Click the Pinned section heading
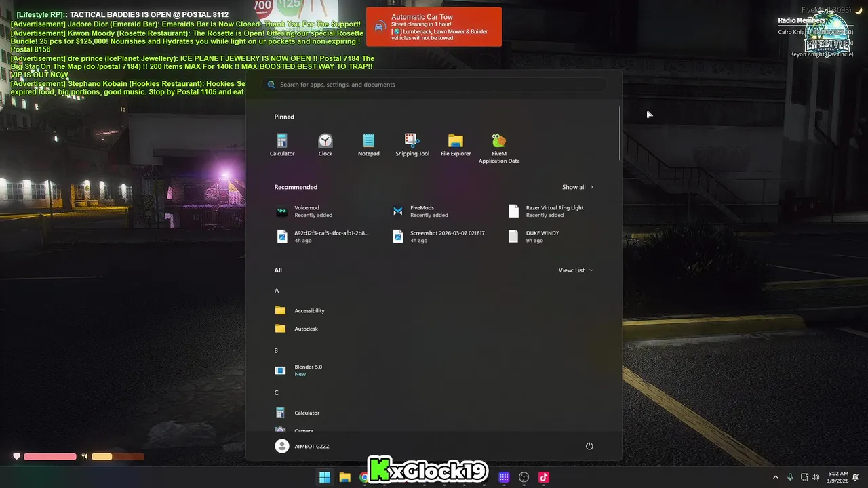This screenshot has height=488, width=868. coord(284,117)
